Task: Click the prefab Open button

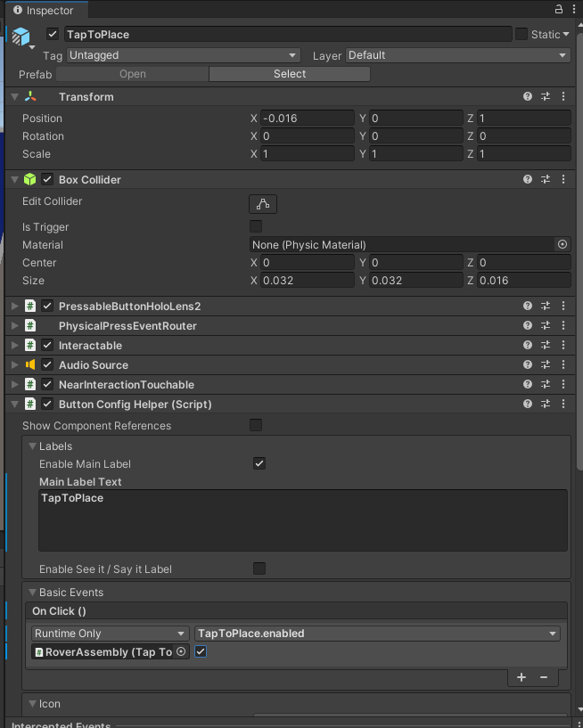Action: click(133, 74)
